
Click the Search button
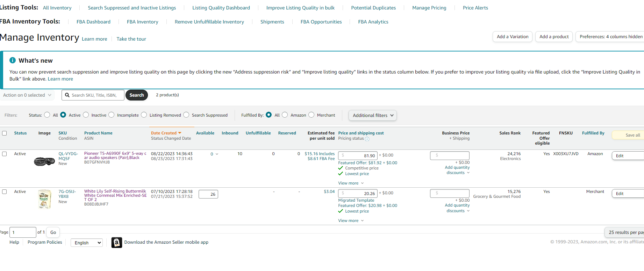(137, 95)
